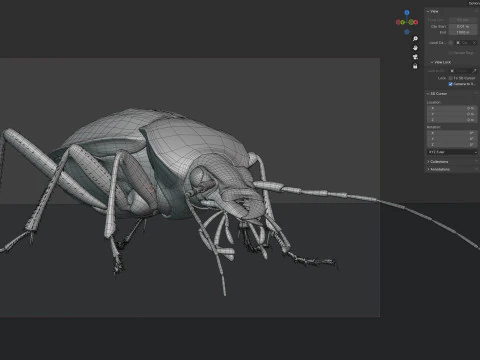Click the 3D Cursor Rotation Z field
Viewport: 480px width, 360px height.
point(452,144)
